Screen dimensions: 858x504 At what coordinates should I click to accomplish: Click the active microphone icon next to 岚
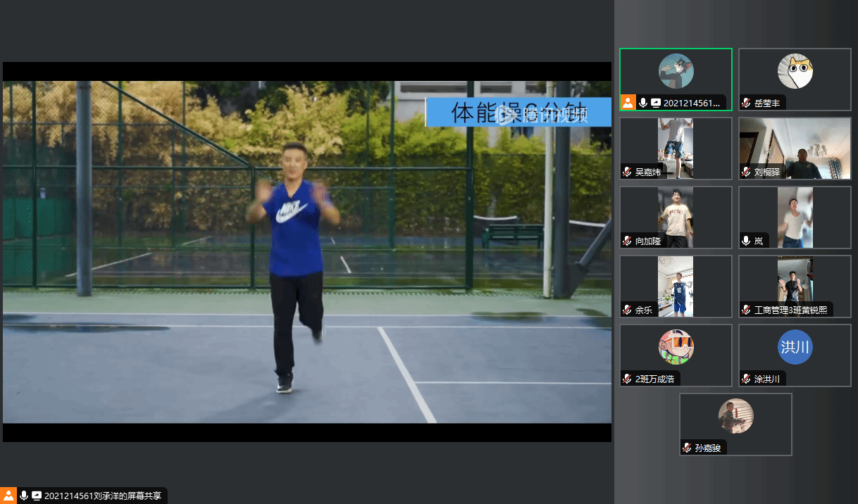click(747, 241)
